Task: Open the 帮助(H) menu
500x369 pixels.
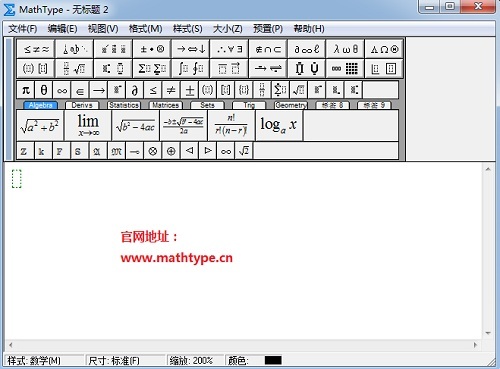Action: pyautogui.click(x=309, y=29)
